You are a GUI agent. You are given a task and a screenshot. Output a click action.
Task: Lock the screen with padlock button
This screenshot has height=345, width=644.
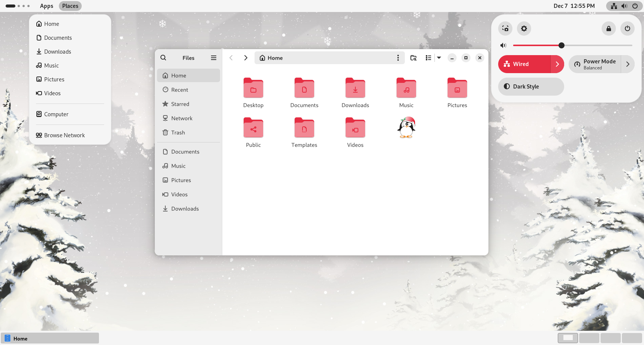coord(609,28)
